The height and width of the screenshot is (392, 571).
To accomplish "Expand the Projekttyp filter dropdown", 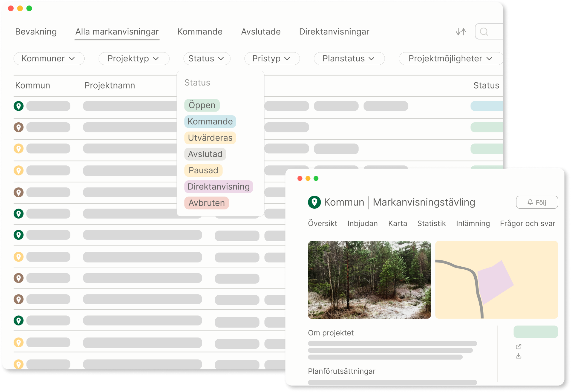I will tap(134, 59).
